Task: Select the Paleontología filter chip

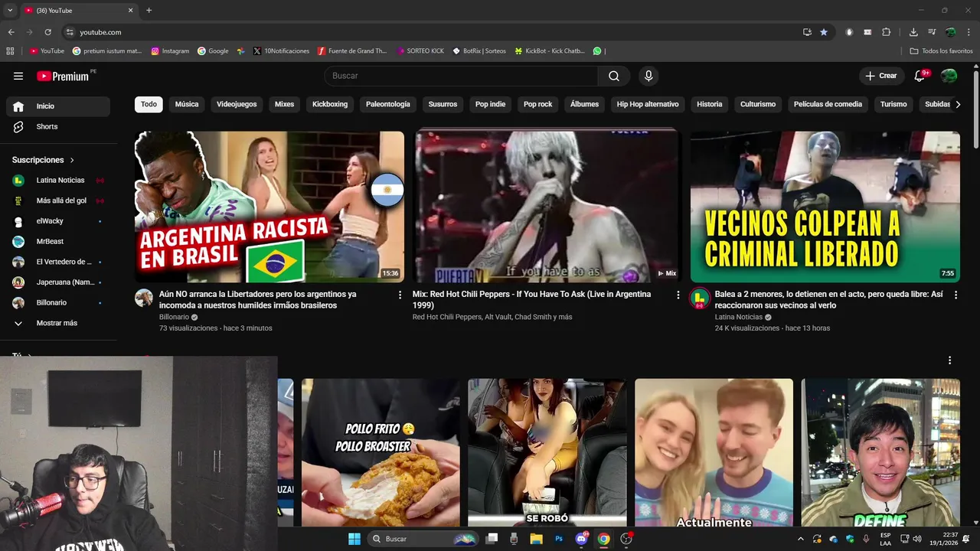Action: [x=388, y=104]
